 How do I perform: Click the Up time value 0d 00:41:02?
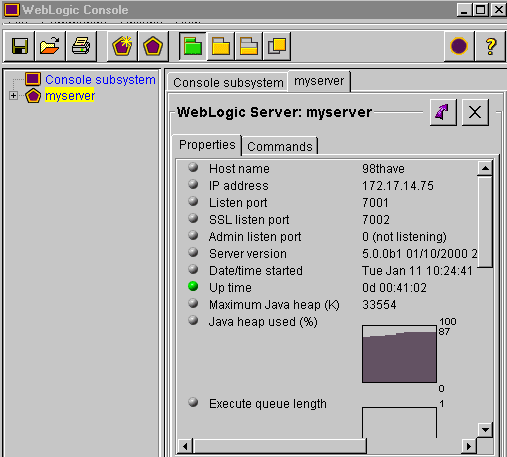point(394,288)
